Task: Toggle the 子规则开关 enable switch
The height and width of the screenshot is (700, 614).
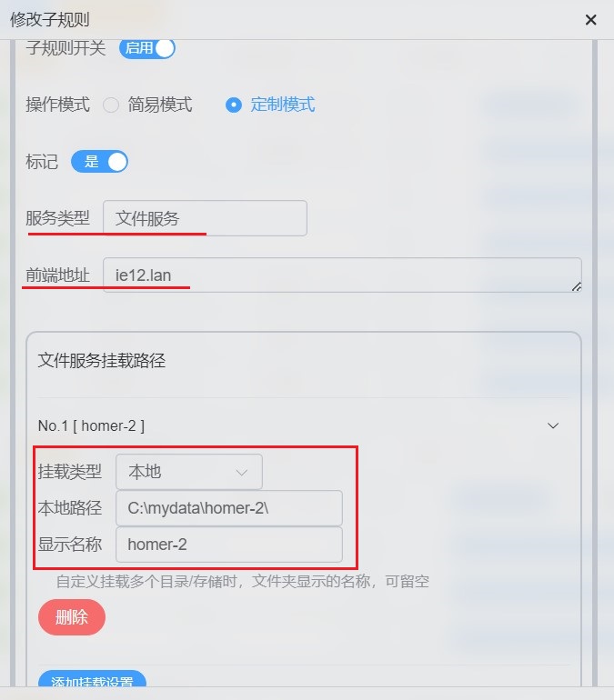Action: click(x=147, y=48)
